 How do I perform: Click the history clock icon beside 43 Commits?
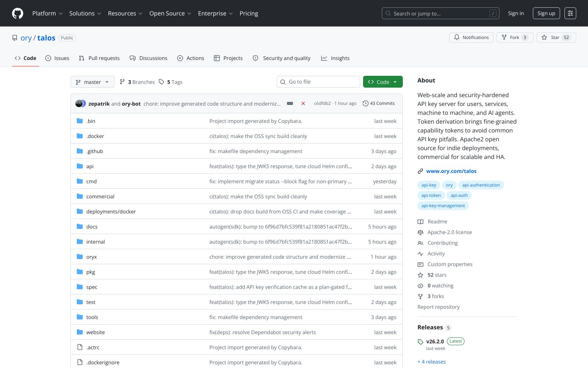[x=365, y=103]
